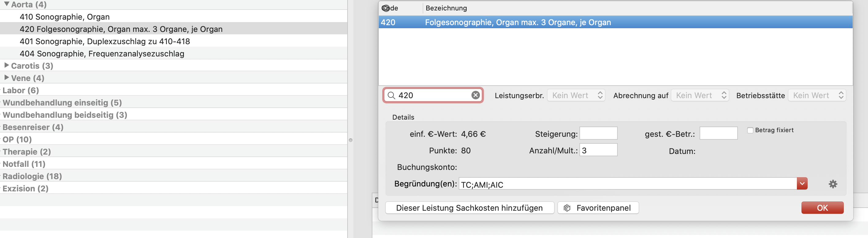The height and width of the screenshot is (238, 868).
Task: Click the search field containing 420
Action: (x=434, y=95)
